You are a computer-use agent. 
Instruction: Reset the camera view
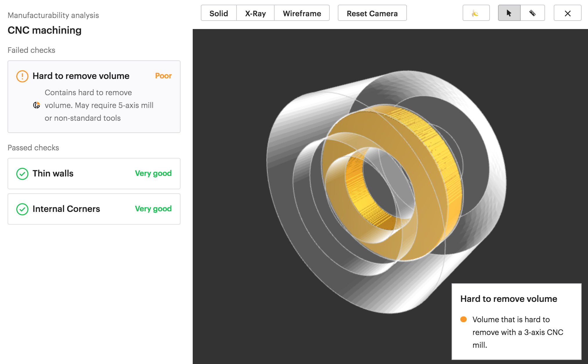[x=372, y=13]
